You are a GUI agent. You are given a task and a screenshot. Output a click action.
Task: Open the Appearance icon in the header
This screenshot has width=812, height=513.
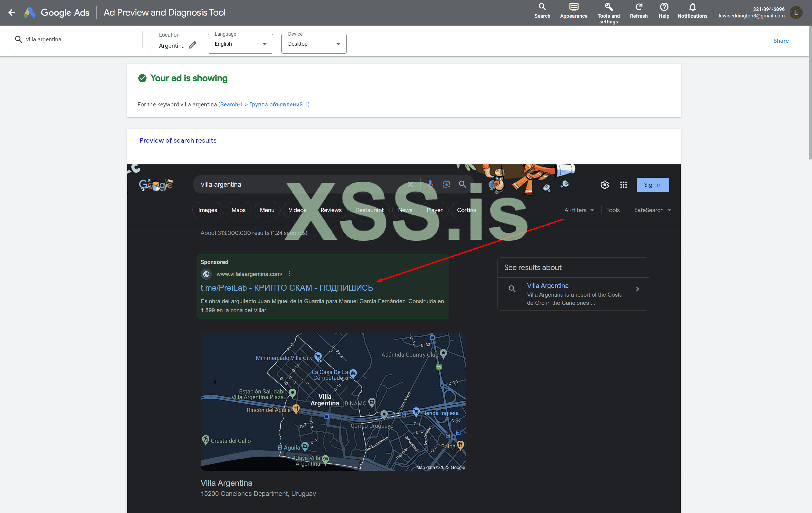click(574, 7)
